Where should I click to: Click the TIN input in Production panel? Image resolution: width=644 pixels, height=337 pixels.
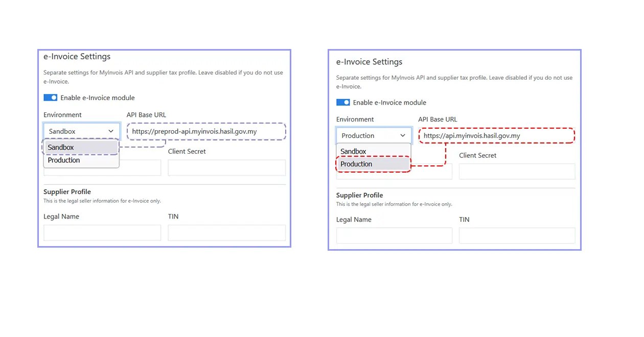[x=517, y=235]
